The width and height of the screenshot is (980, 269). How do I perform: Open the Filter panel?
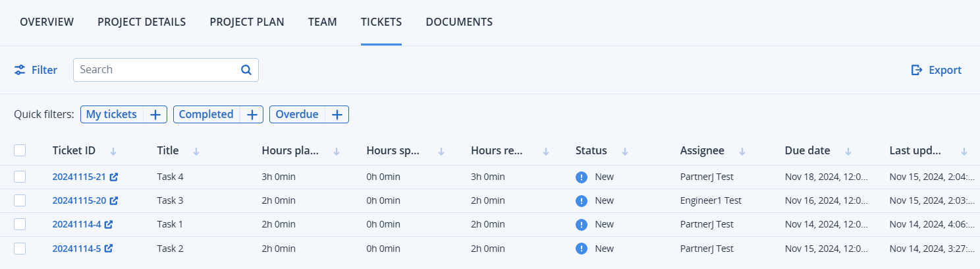tap(36, 70)
